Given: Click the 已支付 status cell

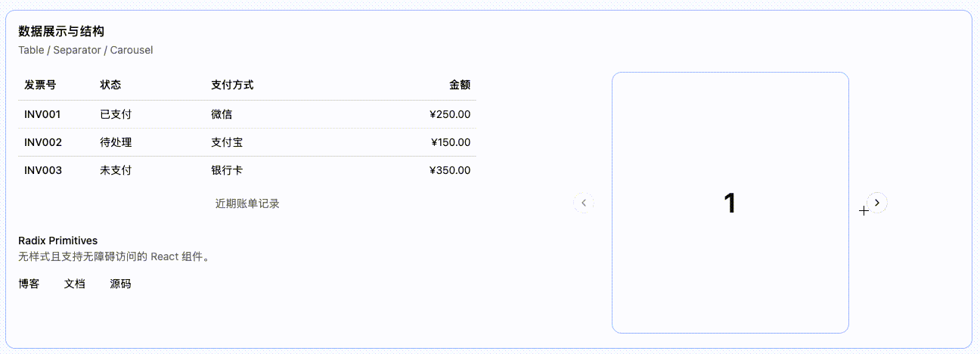Looking at the screenshot, I should click(116, 115).
